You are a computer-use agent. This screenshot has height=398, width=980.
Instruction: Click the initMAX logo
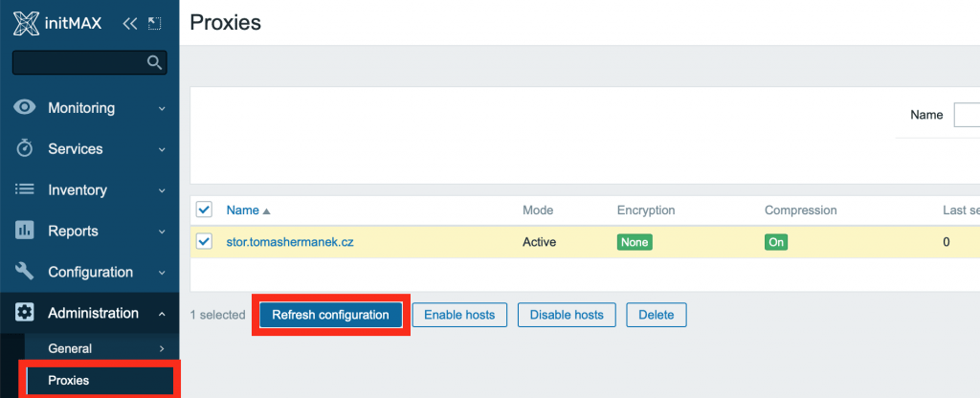57,23
